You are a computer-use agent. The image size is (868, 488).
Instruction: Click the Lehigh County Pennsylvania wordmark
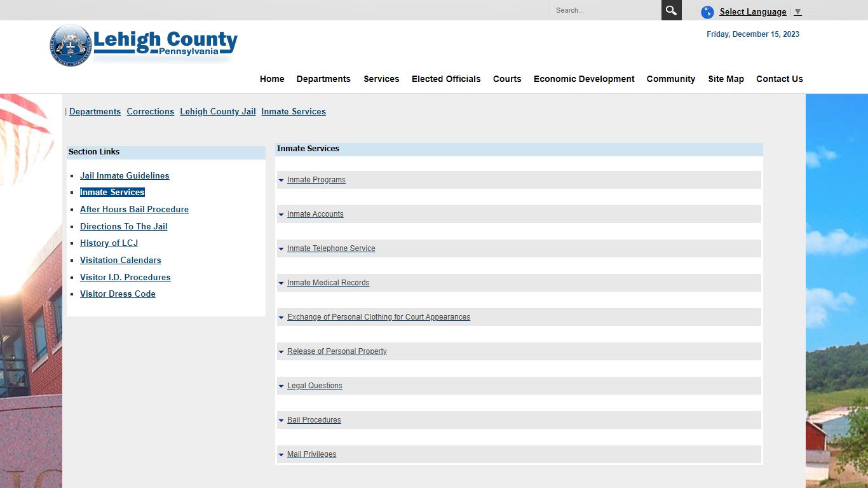click(165, 44)
